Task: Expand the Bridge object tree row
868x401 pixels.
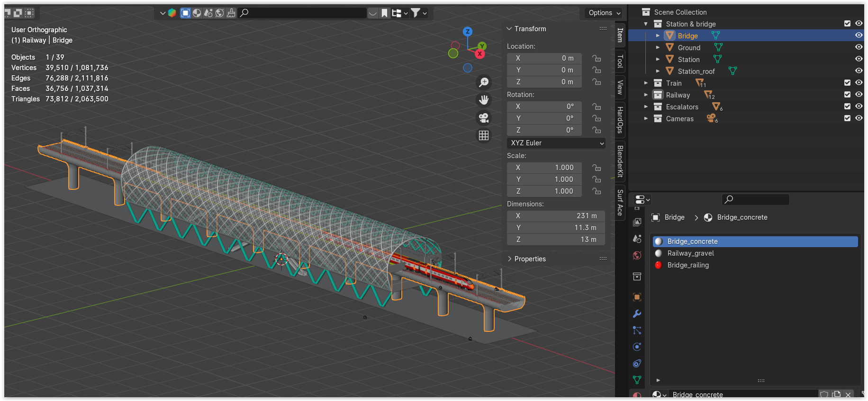Action: point(658,36)
